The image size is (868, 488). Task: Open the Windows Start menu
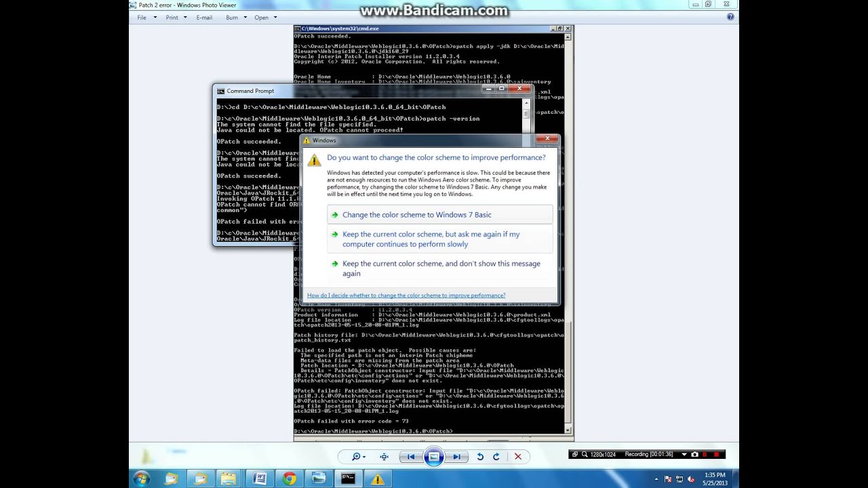pos(141,479)
